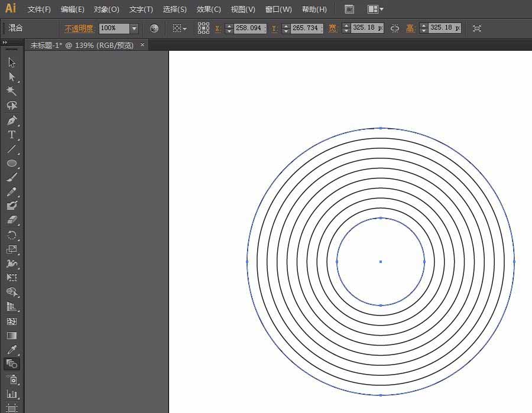Image resolution: width=532 pixels, height=413 pixels.
Task: Select the Paintbrush tool
Action: (x=12, y=177)
